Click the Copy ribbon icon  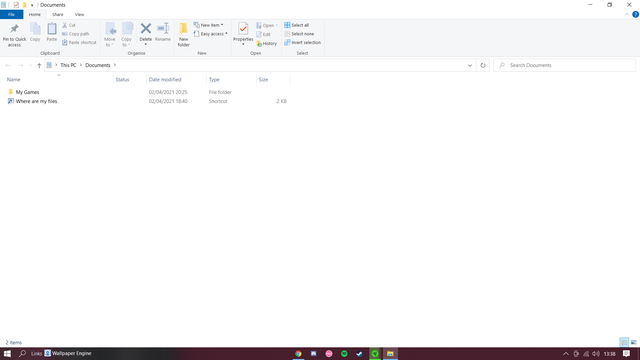click(x=35, y=32)
